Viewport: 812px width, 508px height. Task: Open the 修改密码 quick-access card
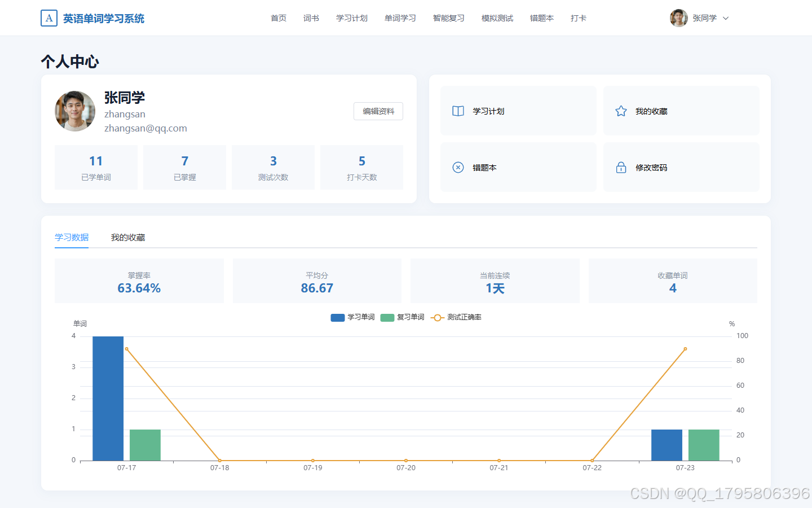(681, 167)
